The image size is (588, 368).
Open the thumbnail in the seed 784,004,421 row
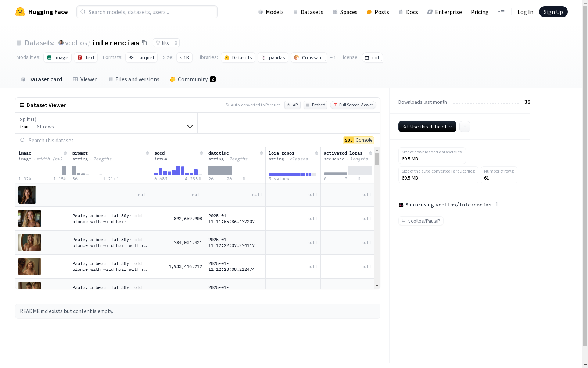(29, 243)
